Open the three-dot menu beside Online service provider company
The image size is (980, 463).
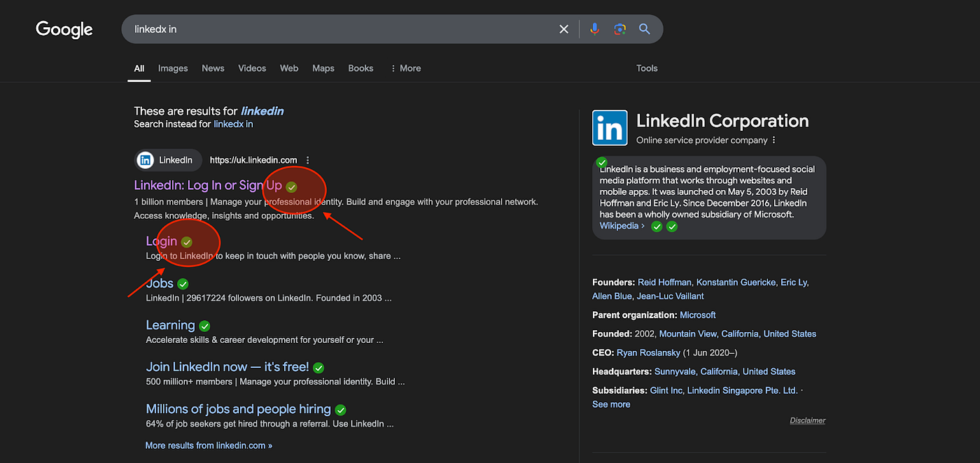click(773, 141)
